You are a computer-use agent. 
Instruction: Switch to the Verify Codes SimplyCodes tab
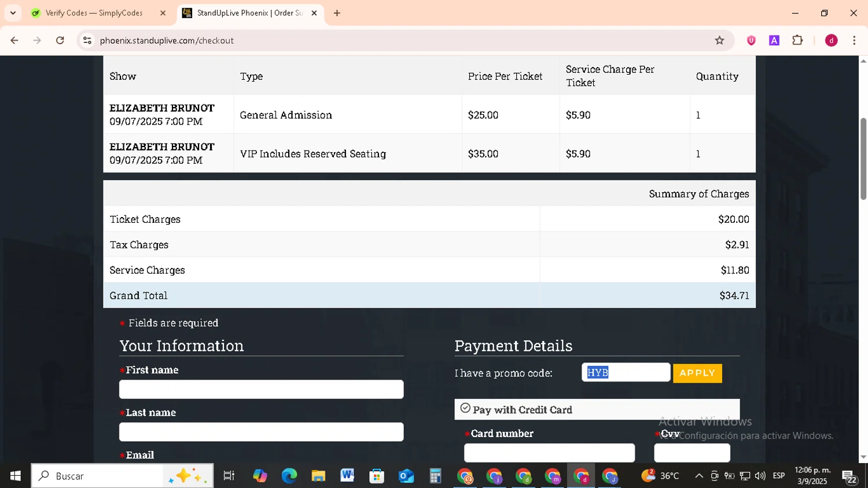point(93,13)
